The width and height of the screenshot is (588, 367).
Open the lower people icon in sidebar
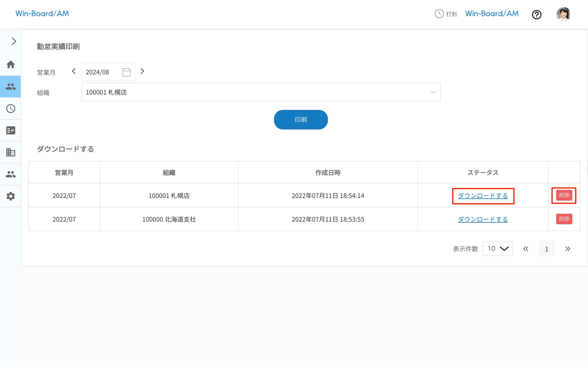pos(10,174)
